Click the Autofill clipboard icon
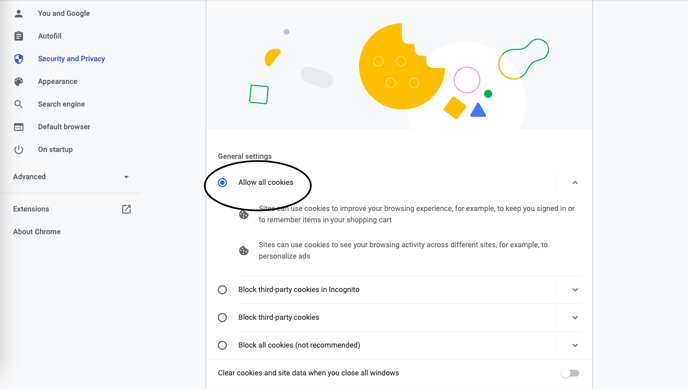The width and height of the screenshot is (688, 389). [18, 36]
